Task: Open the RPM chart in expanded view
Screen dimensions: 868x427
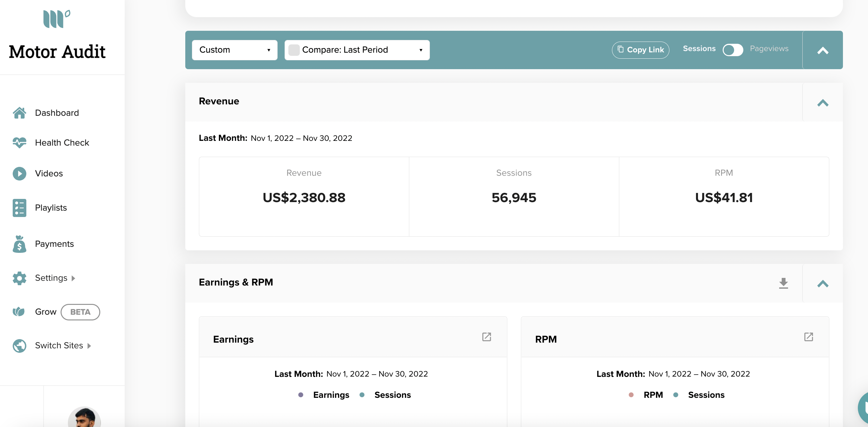Action: [x=809, y=337]
